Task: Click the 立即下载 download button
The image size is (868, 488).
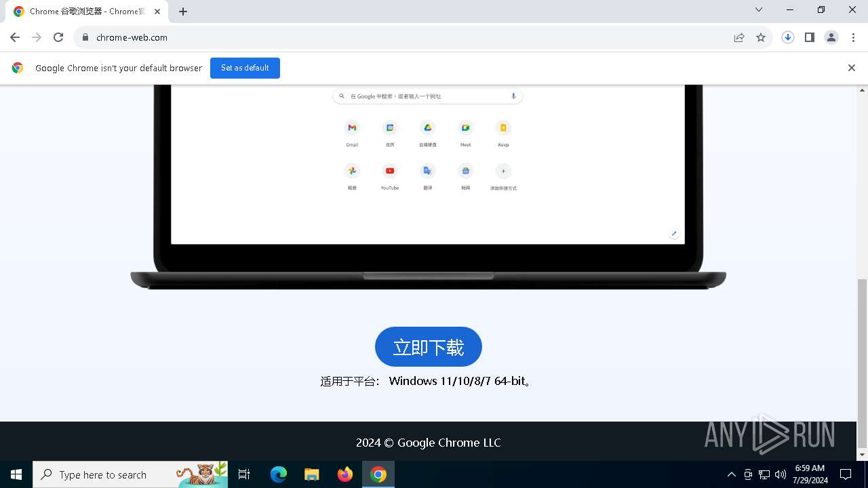Action: (x=429, y=347)
